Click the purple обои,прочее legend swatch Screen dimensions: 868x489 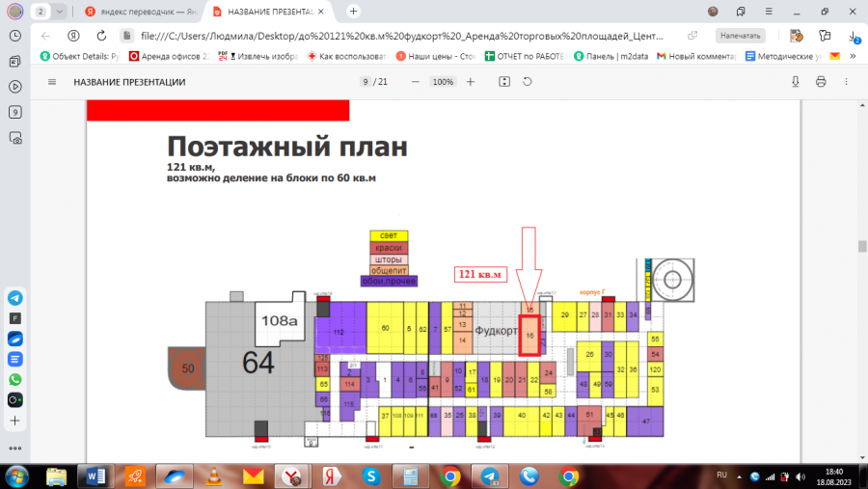pyautogui.click(x=389, y=282)
